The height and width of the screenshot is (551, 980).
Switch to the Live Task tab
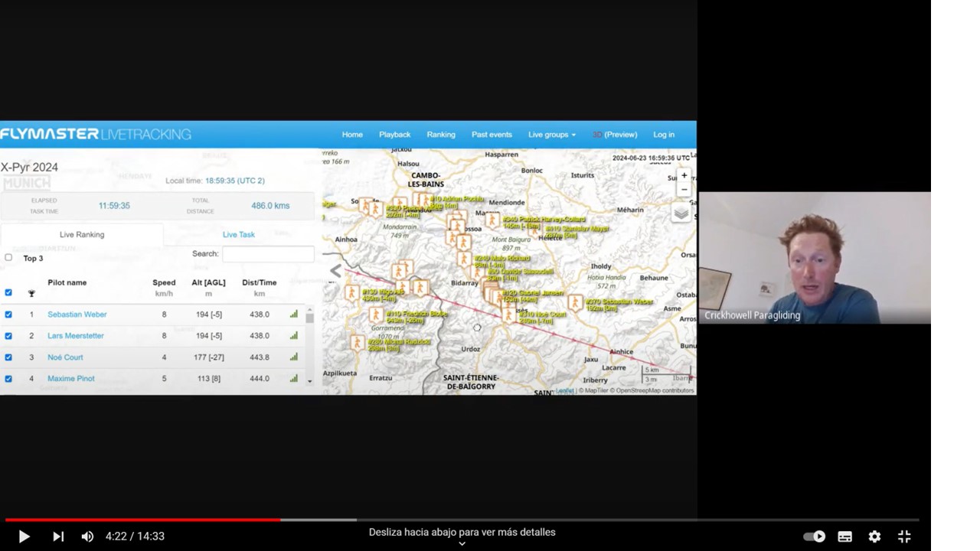[x=238, y=235]
